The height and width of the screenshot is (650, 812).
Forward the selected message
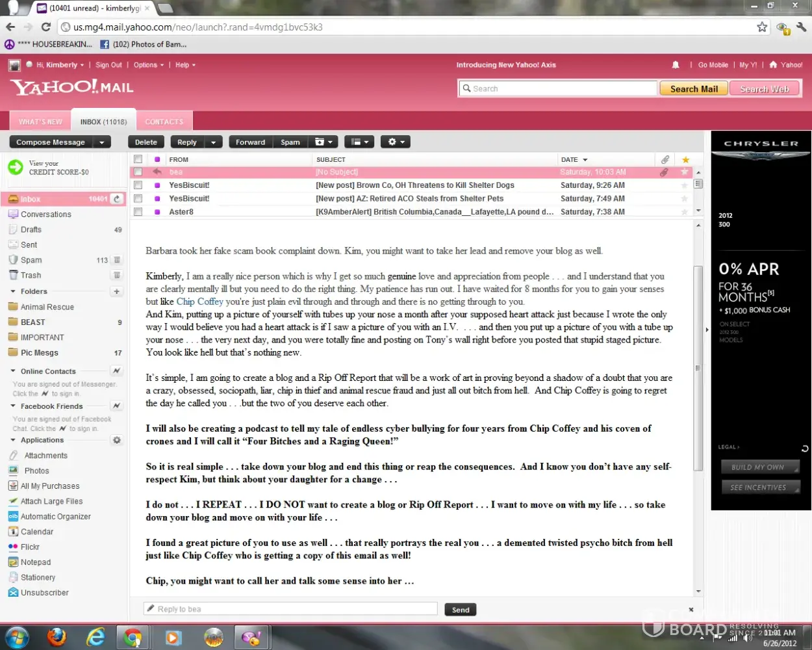(x=250, y=142)
